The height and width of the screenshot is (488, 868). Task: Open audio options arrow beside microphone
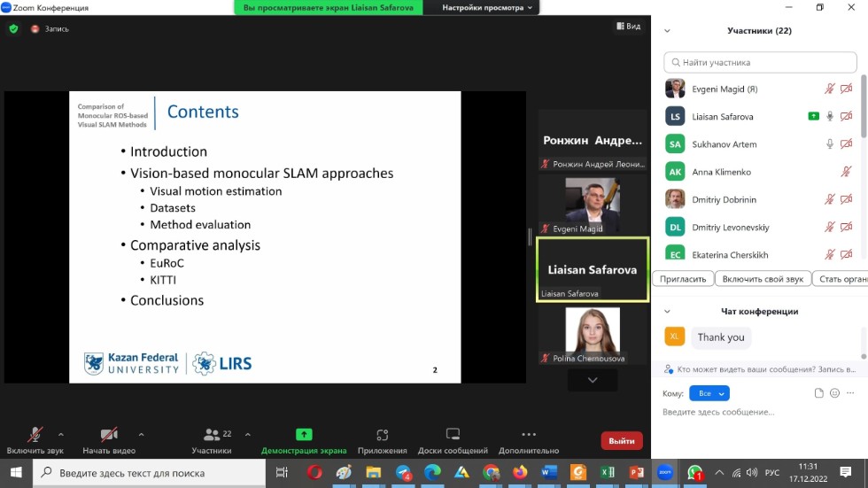61,435
